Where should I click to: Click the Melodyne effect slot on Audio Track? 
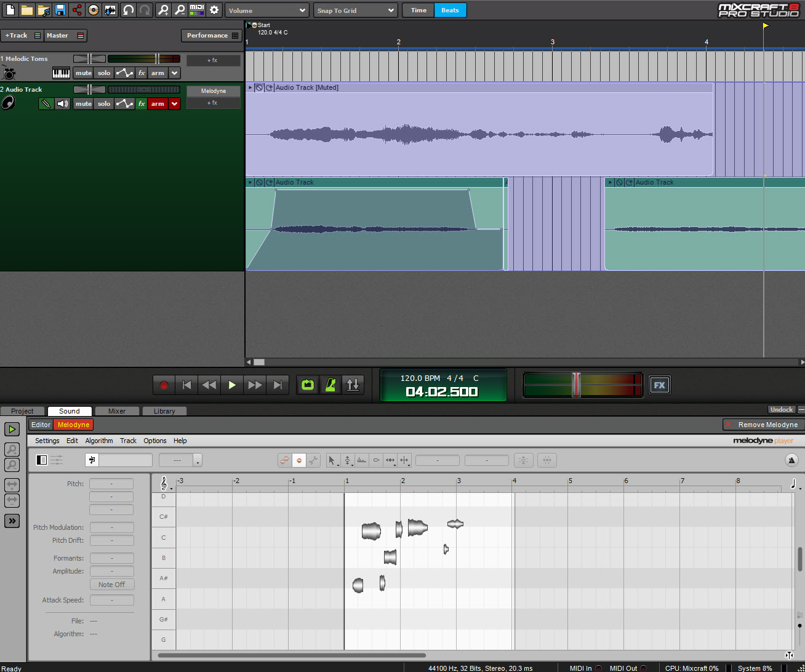pos(214,91)
